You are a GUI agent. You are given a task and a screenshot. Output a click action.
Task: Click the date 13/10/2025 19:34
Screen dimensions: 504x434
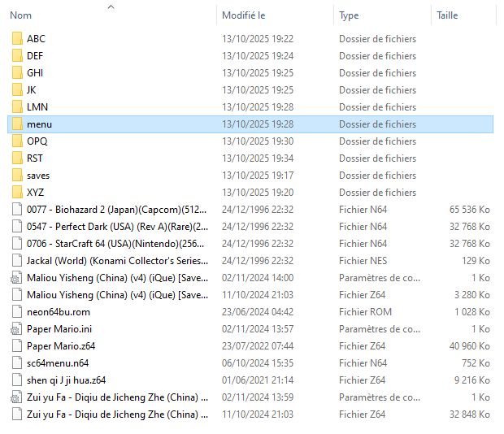[x=258, y=158]
